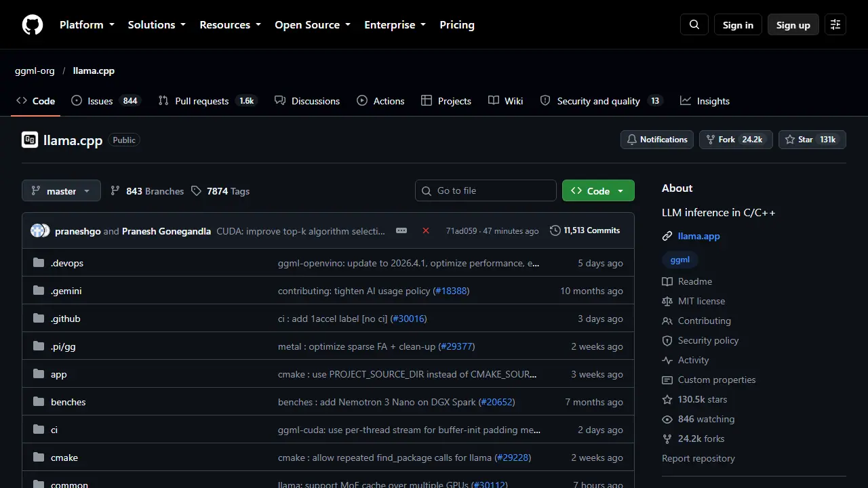868x488 pixels.
Task: Expand the Solutions menu
Action: [x=157, y=25]
